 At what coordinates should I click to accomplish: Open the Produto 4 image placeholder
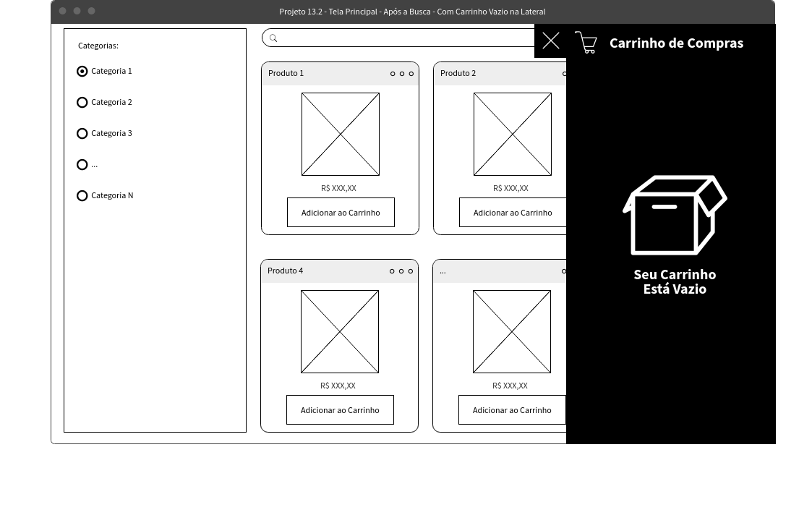click(340, 332)
